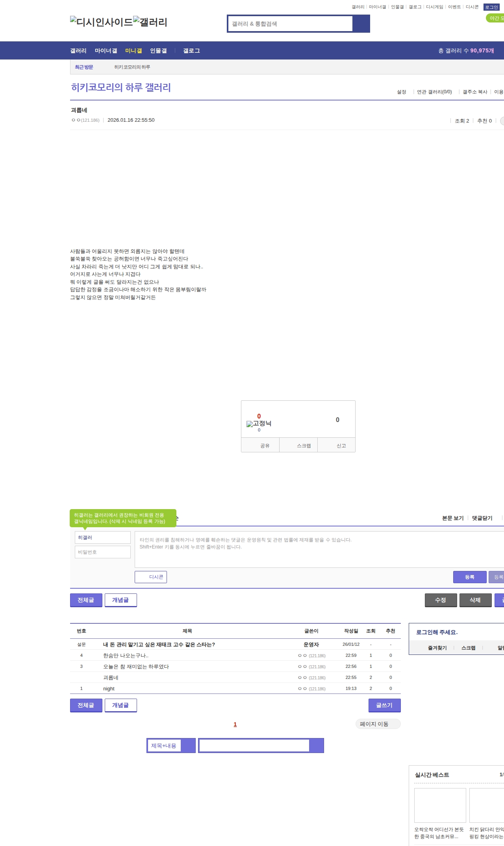Open 인물갤 in the top utility links

click(x=397, y=7)
